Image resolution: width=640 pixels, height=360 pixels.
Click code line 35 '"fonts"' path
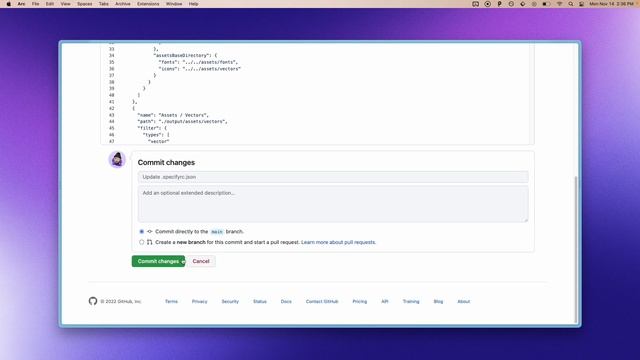(198, 62)
